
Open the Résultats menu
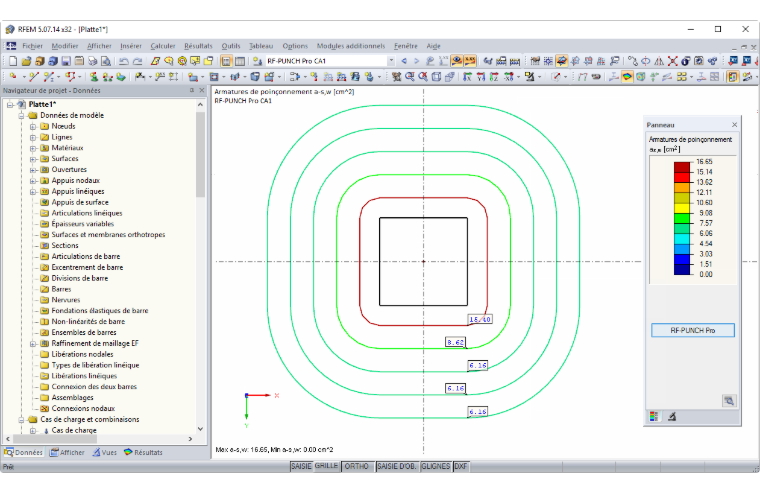[198, 46]
